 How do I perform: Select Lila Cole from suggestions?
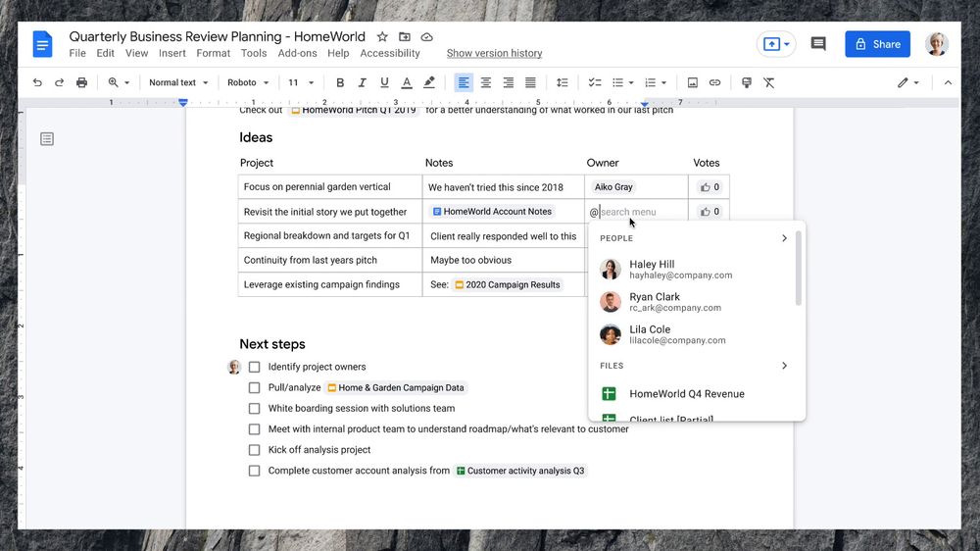point(693,334)
